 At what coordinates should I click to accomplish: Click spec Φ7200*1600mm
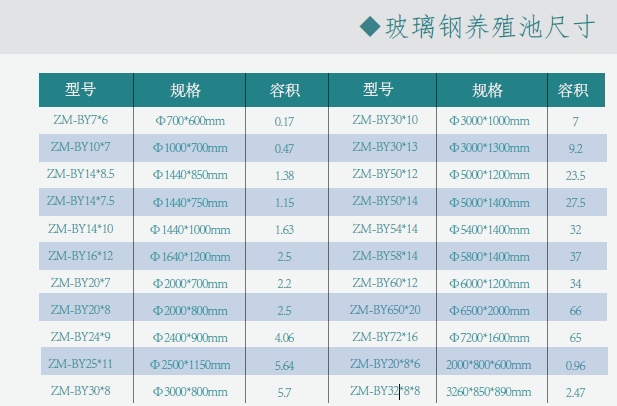[x=489, y=338]
